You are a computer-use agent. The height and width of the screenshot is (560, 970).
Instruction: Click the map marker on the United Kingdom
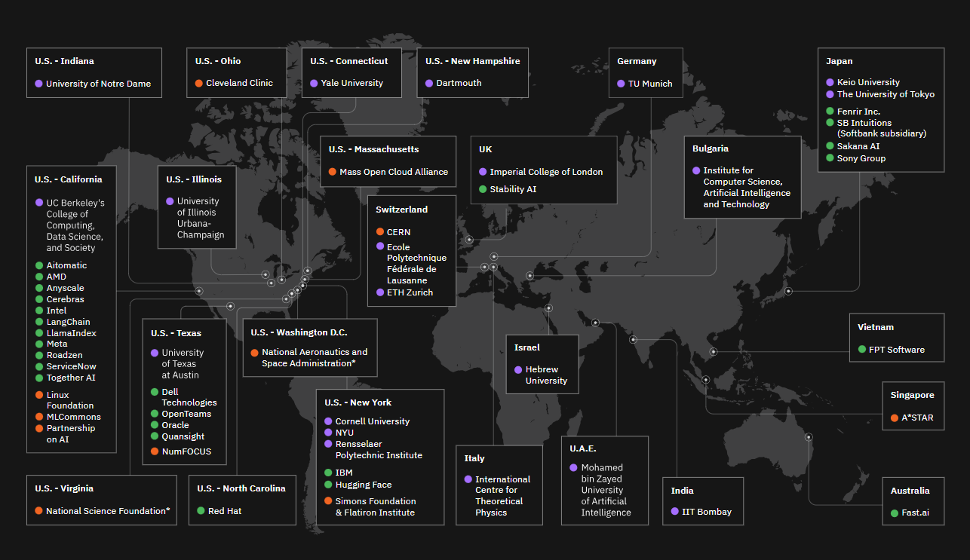coord(469,240)
